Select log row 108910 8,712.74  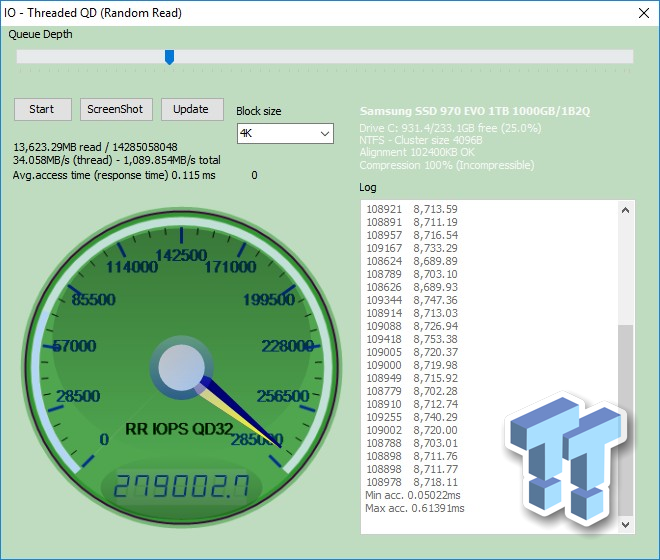click(412, 405)
